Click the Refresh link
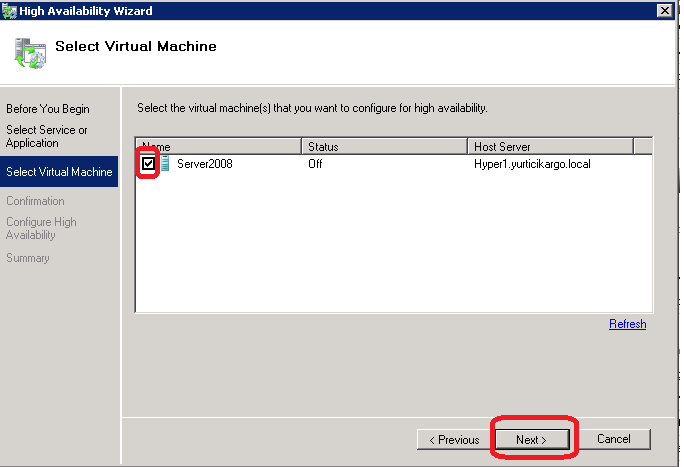 pos(627,324)
